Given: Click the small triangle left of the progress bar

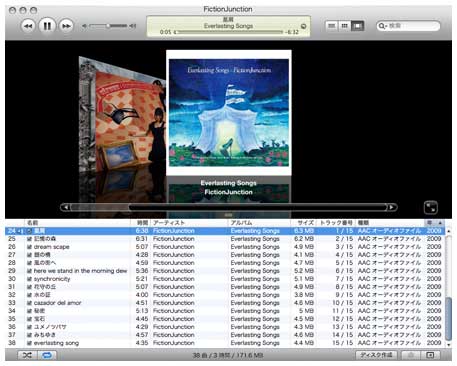Looking at the screenshot, I should (174, 32).
